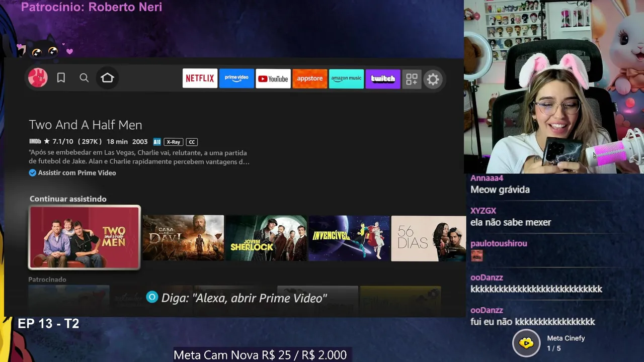Open the settings gear icon
This screenshot has width=644, height=362.
point(433,79)
